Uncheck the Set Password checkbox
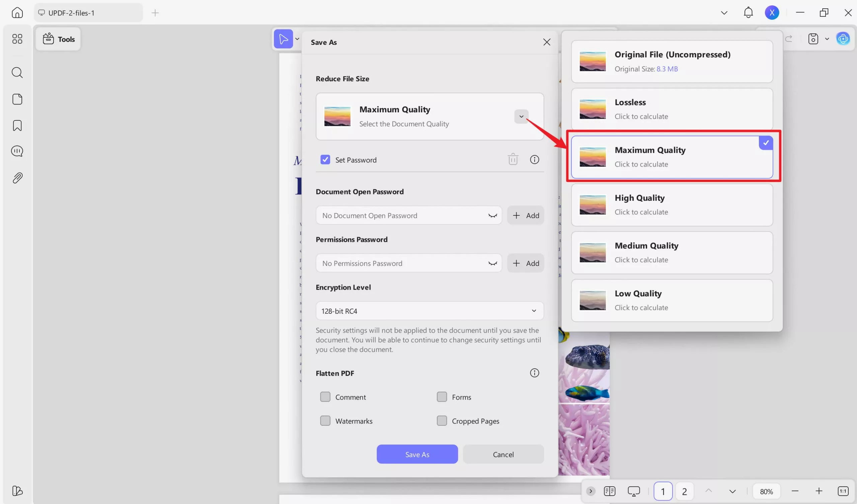The image size is (857, 504). click(325, 160)
